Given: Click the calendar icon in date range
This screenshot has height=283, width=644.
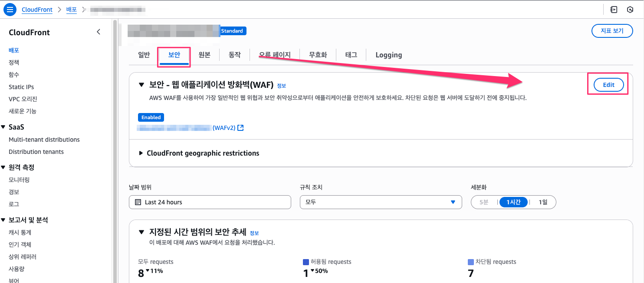Looking at the screenshot, I should (x=138, y=202).
